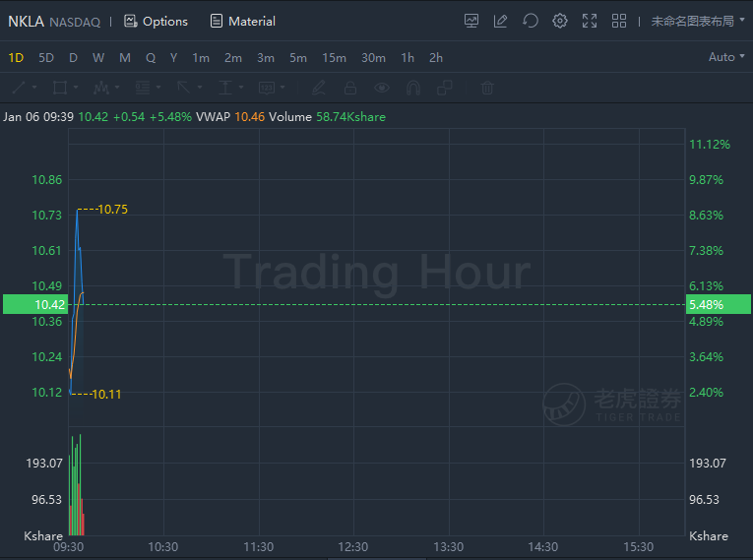Click the duplicate drawing squares icon

point(445,88)
